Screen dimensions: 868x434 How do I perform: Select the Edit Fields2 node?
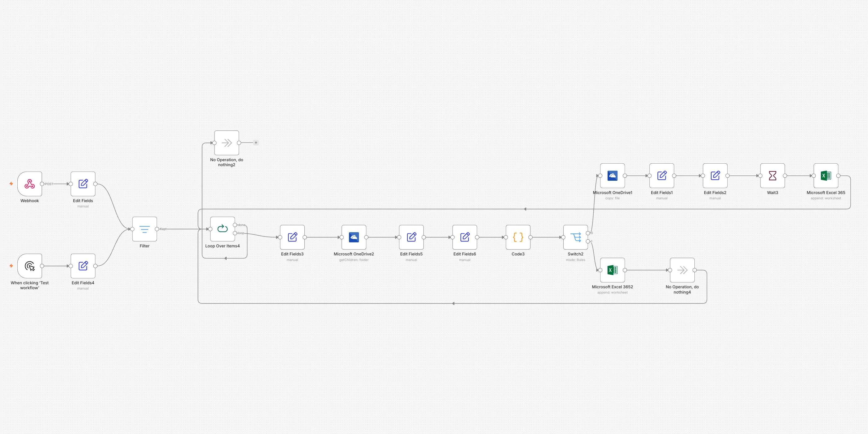715,176
